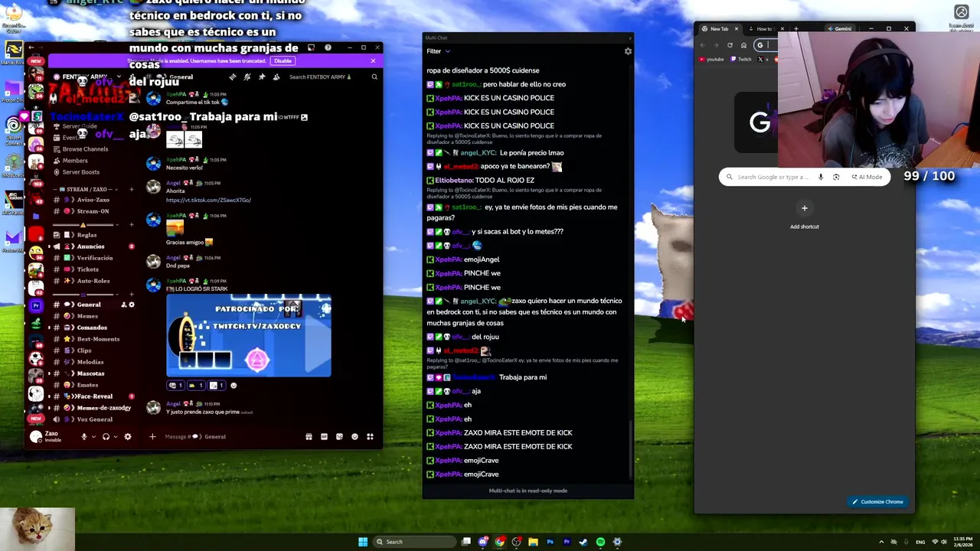The width and height of the screenshot is (980, 551).
Task: Click Windows Start button
Action: coord(363,542)
